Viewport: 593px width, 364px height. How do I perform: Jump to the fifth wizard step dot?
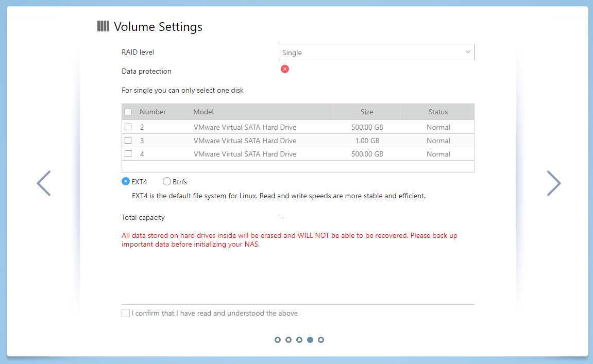[x=321, y=340]
